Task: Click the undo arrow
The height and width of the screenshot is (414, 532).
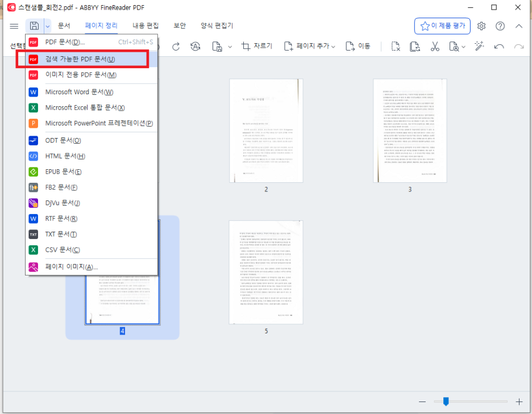Action: 499,47
